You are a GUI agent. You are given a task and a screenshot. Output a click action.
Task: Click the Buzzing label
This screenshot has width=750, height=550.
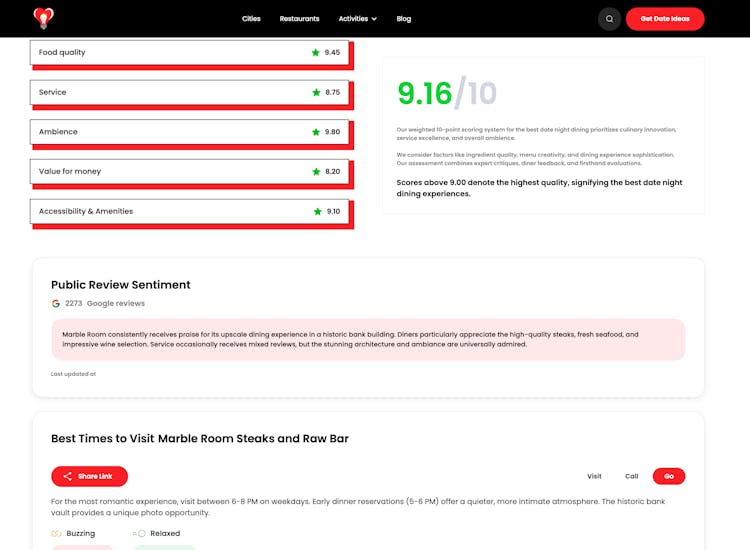tap(81, 533)
